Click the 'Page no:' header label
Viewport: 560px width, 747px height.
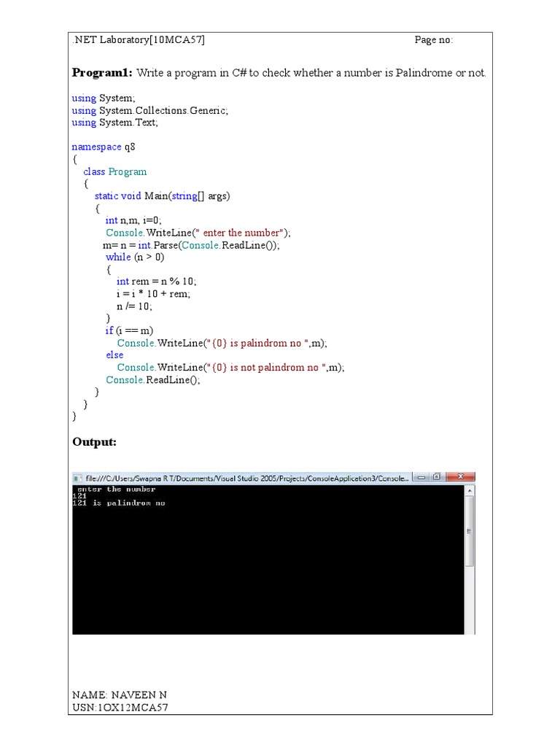click(433, 40)
